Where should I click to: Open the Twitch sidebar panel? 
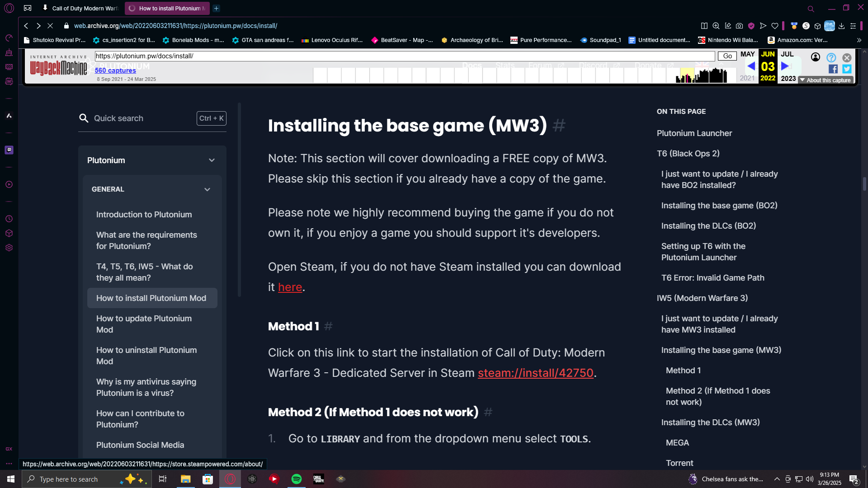[x=9, y=150]
